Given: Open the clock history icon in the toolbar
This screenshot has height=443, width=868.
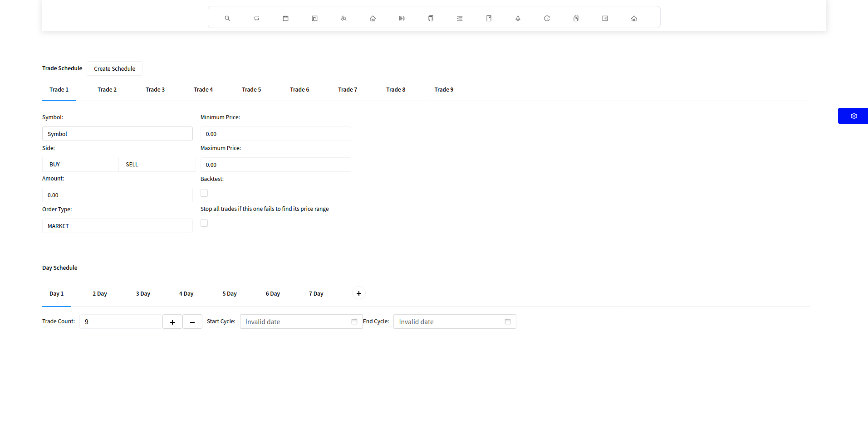Looking at the screenshot, I should [547, 19].
